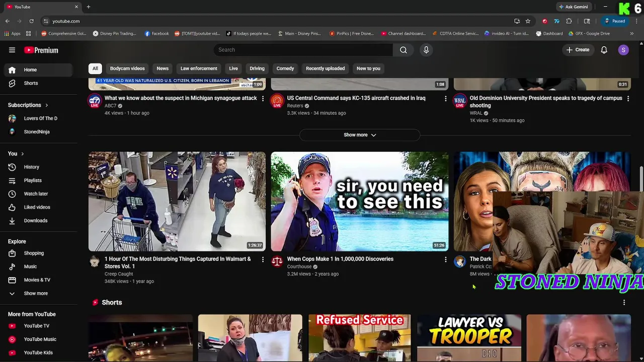Image resolution: width=644 pixels, height=362 pixels.
Task: Open Reuters channel avatar
Action: pyautogui.click(x=277, y=101)
